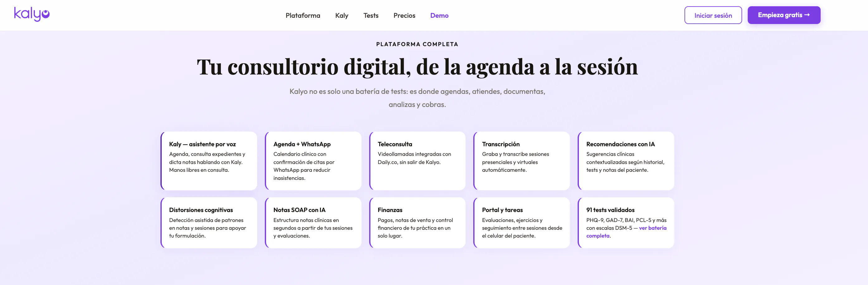Click the description 'Agenda, consulta expedientes'
The image size is (868, 285).
[x=207, y=162]
